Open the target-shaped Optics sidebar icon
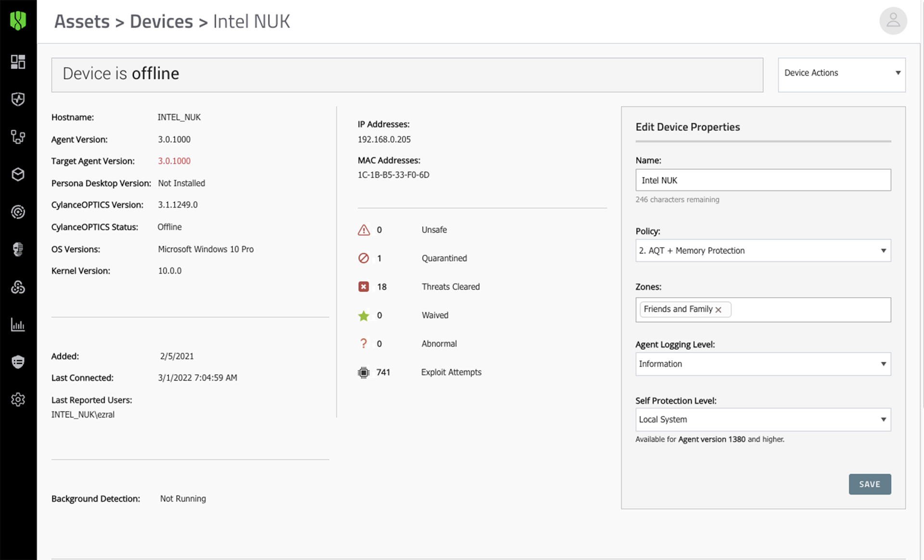The image size is (924, 560). coord(18,212)
